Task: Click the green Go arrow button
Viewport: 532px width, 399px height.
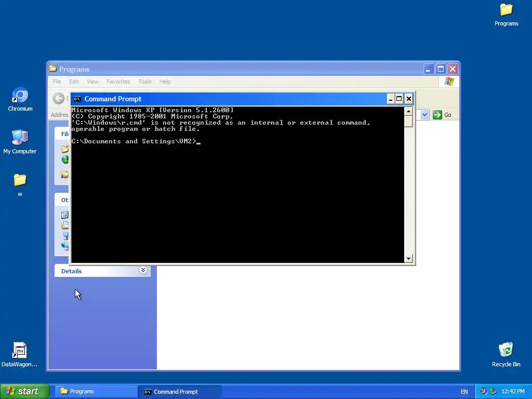Action: (437, 115)
